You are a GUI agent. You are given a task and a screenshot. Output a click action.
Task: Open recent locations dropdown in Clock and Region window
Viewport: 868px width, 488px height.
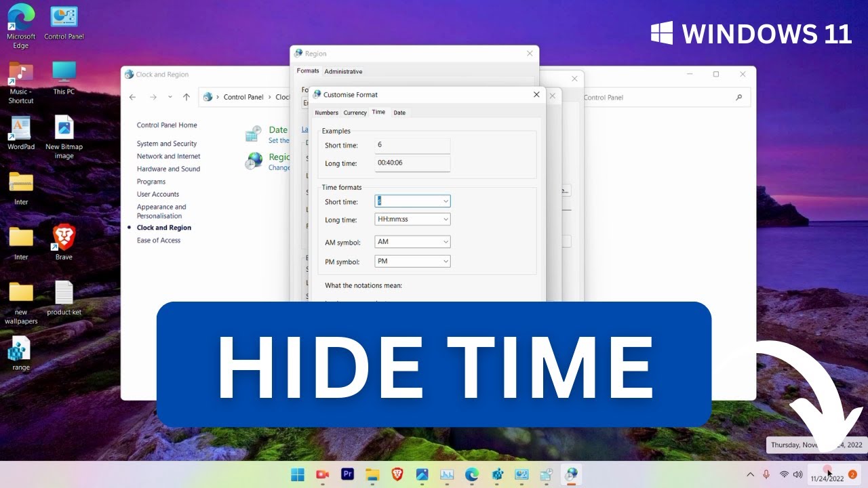(x=170, y=97)
